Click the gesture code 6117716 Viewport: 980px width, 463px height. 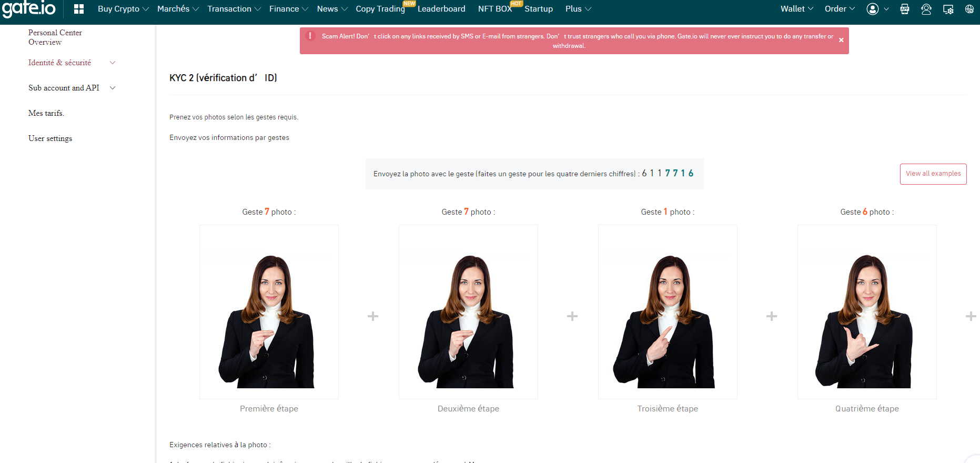click(x=668, y=173)
